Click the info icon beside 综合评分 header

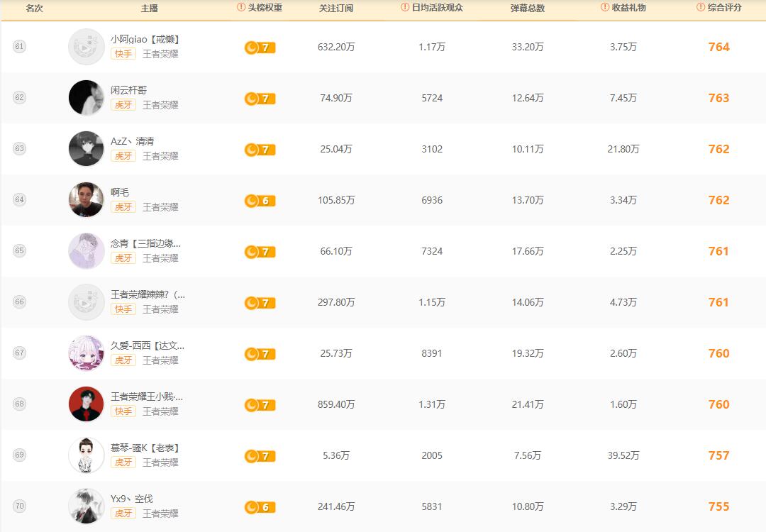pyautogui.click(x=701, y=8)
